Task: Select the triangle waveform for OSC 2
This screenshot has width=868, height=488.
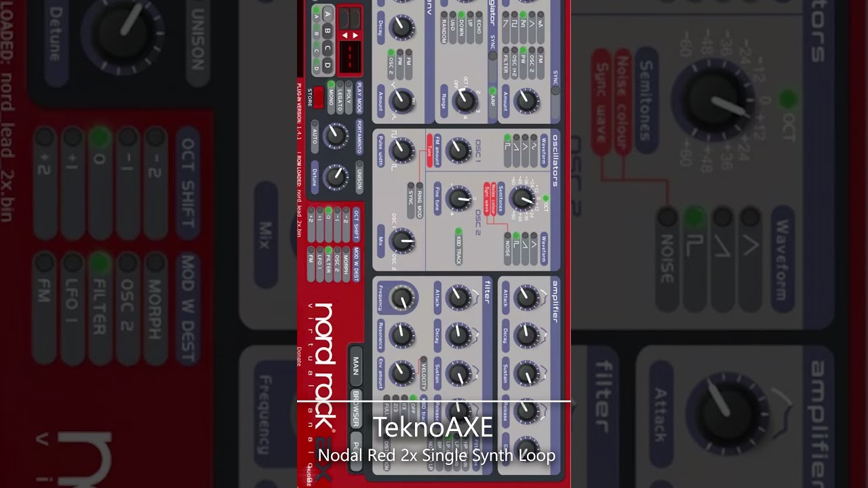Action: tap(534, 249)
